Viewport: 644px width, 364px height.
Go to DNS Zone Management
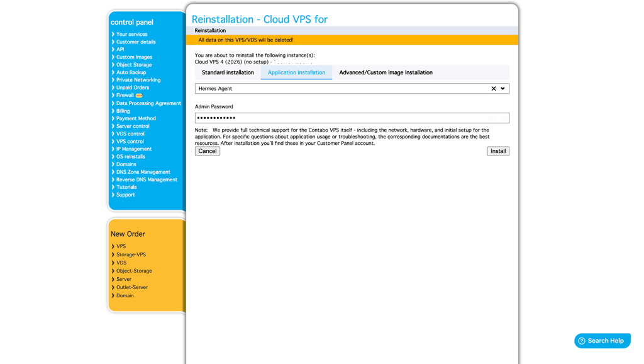[x=143, y=172]
